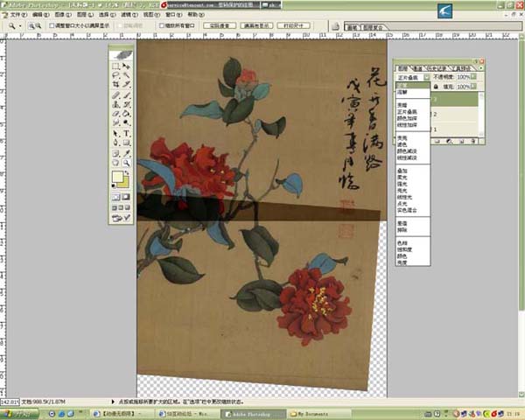
Task: Open the blend mode combo box arrow
Action: 427,77
